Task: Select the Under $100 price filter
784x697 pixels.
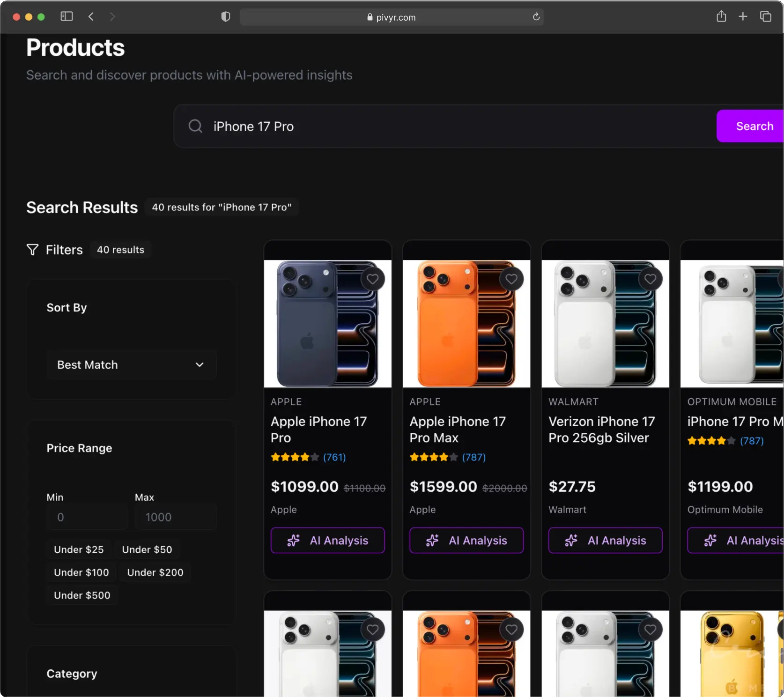Action: pos(81,572)
